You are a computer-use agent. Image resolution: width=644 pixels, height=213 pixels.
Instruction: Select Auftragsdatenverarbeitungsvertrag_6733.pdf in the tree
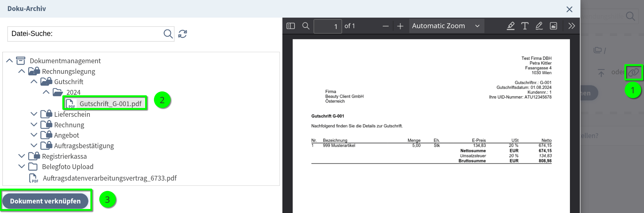109,178
